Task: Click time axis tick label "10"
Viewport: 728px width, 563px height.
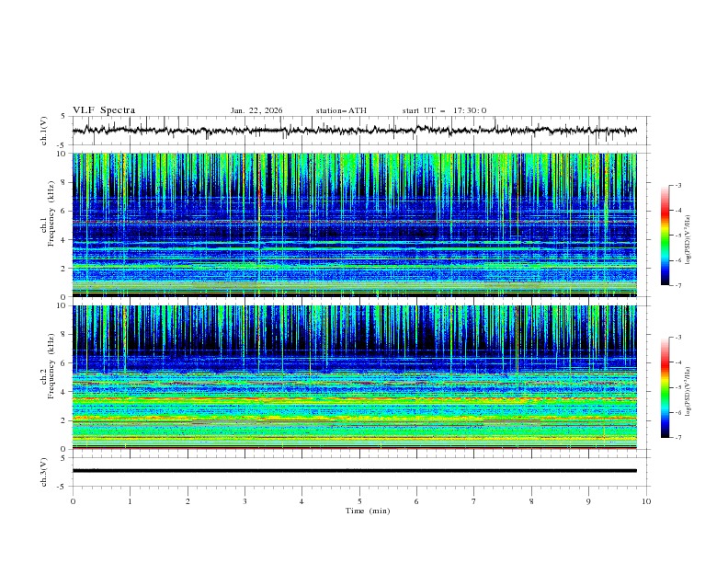Action: tap(646, 501)
